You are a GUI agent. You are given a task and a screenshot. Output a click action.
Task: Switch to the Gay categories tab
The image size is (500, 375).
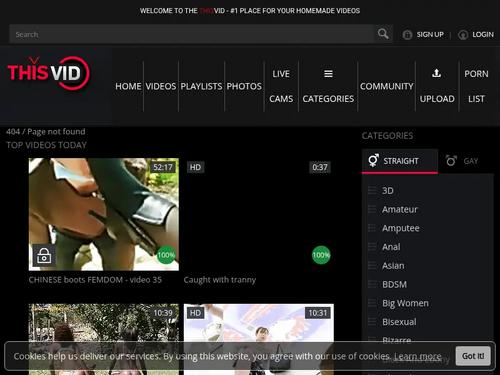pos(465,161)
